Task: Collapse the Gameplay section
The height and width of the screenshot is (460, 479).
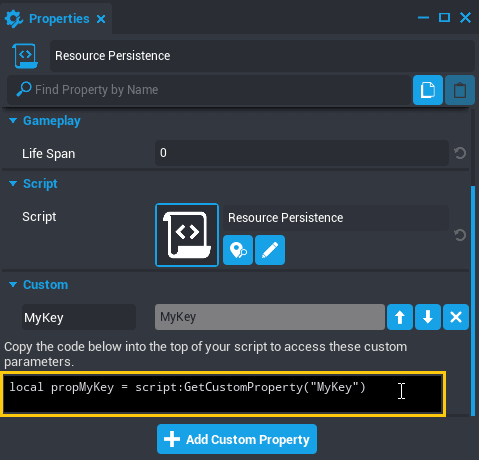Action: (13, 121)
